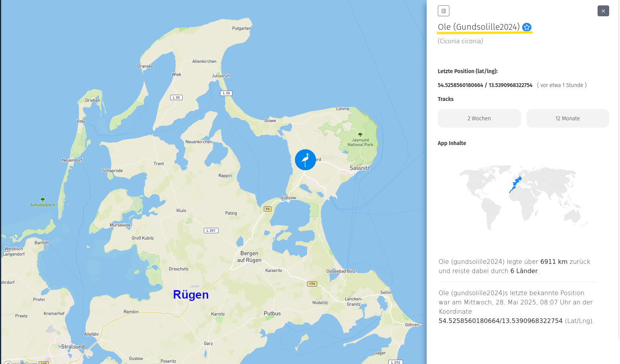
Task: Click the L 292 road shield
Action: (395, 362)
